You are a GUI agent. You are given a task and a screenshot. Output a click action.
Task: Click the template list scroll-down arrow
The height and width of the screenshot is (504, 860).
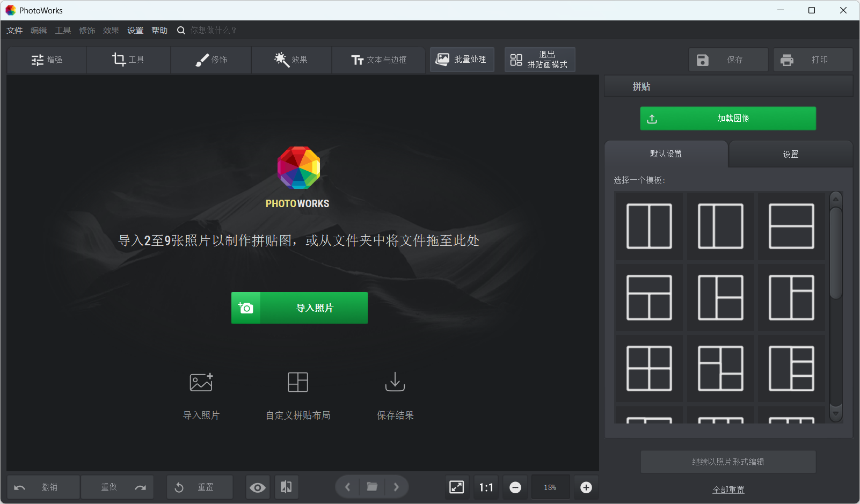836,413
